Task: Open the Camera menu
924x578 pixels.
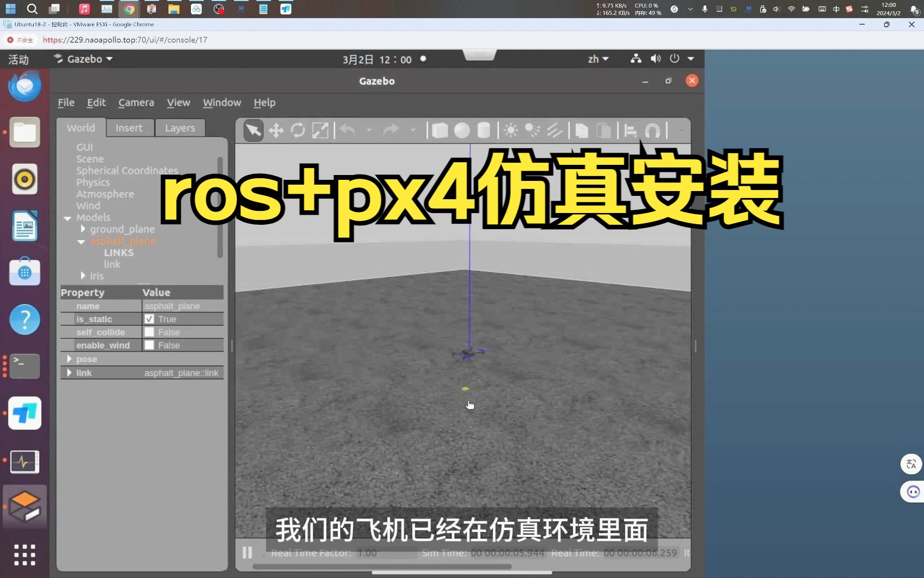Action: (136, 102)
